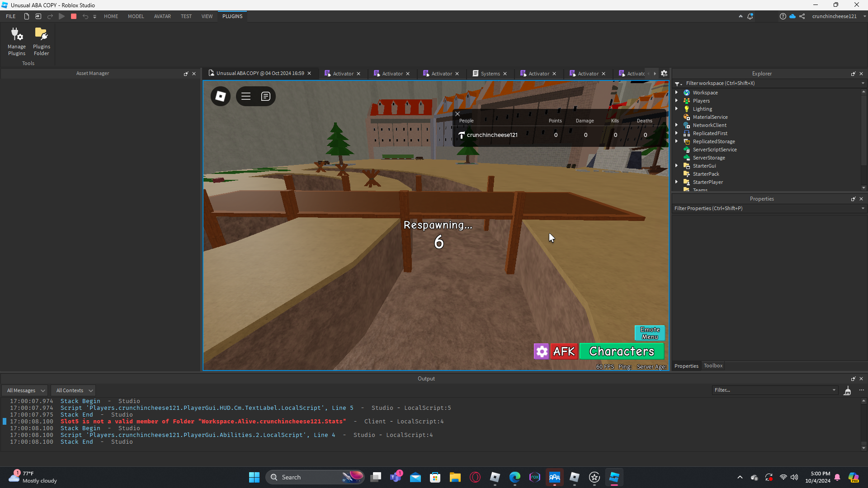Open File Explorer from the taskbar
This screenshot has width=868, height=488.
[455, 477]
